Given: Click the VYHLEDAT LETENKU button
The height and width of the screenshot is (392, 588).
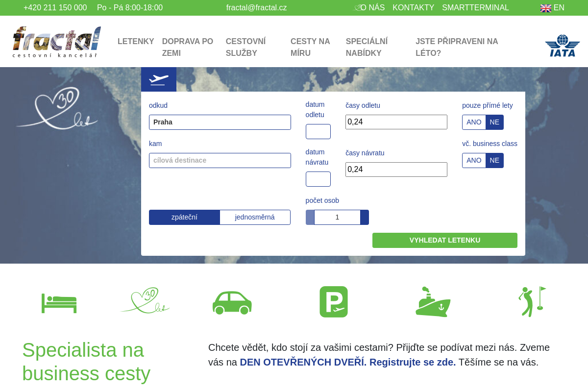Looking at the screenshot, I should coord(444,240).
